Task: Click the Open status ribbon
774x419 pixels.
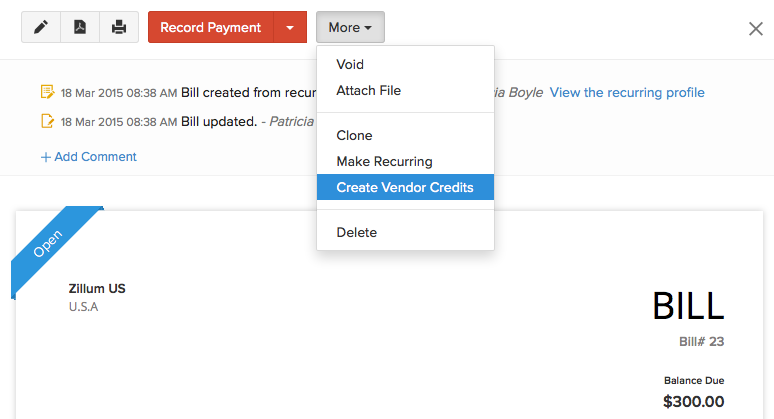Action: tap(48, 244)
